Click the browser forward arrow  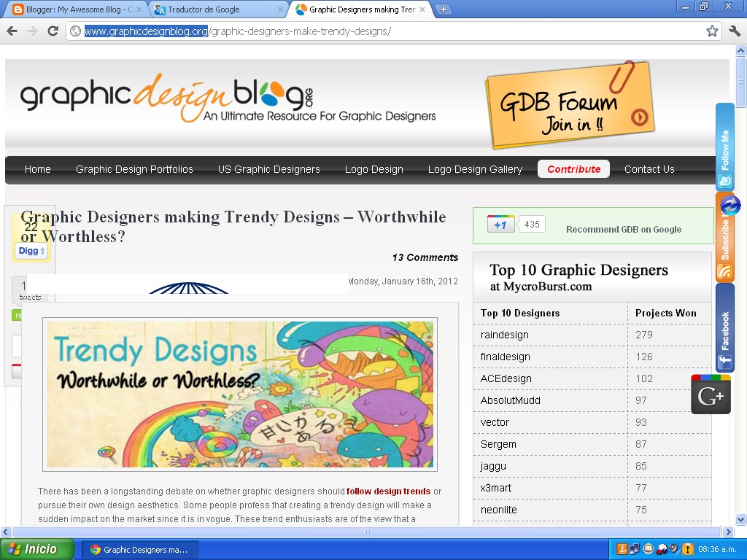click(x=32, y=31)
